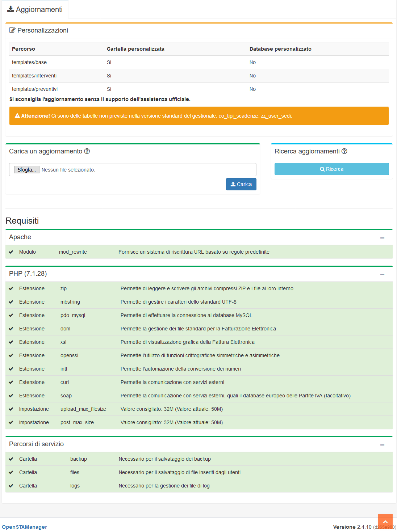Click the checkmark icon for logs folder
This screenshot has height=532, width=397.
click(x=11, y=486)
